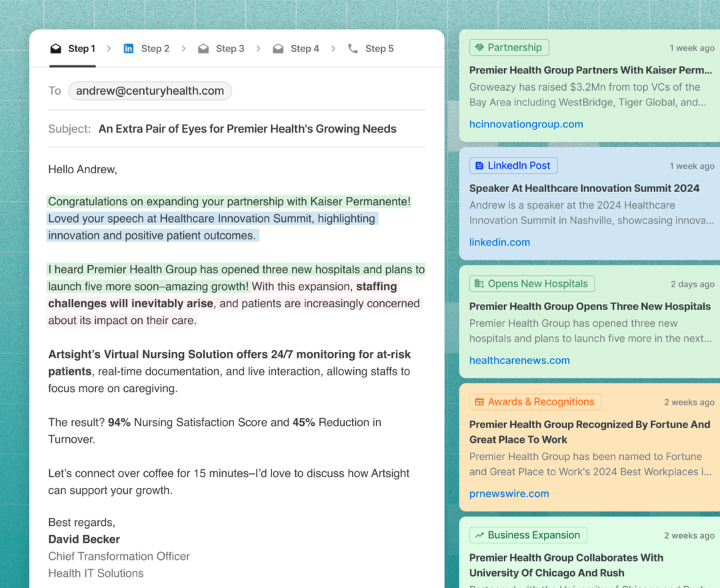Click the LinkedIn icon for Step 2
This screenshot has height=588, width=720.
(129, 49)
